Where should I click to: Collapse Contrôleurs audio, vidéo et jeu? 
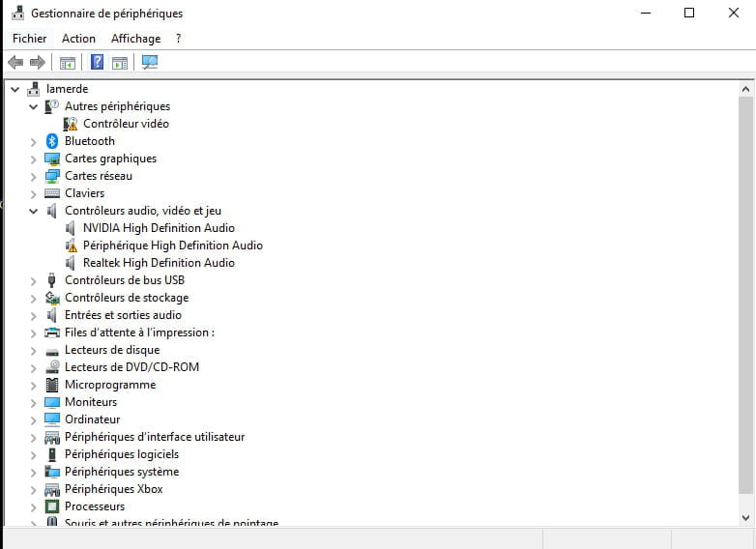click(x=33, y=211)
